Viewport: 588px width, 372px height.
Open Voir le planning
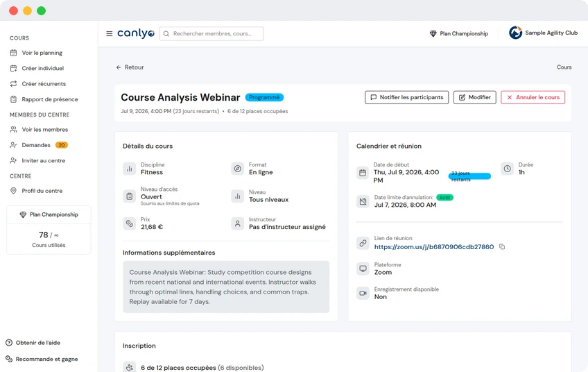tap(42, 53)
